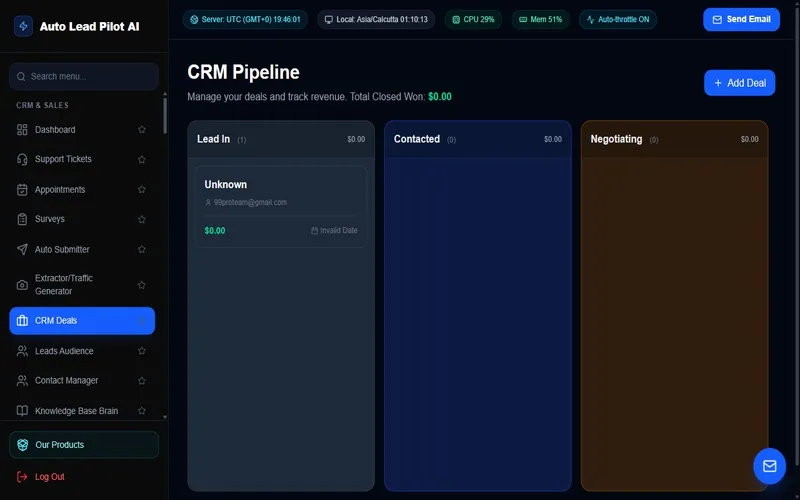Viewport: 800px width, 500px height.
Task: Click the Server UTC globe icon
Action: coord(194,19)
